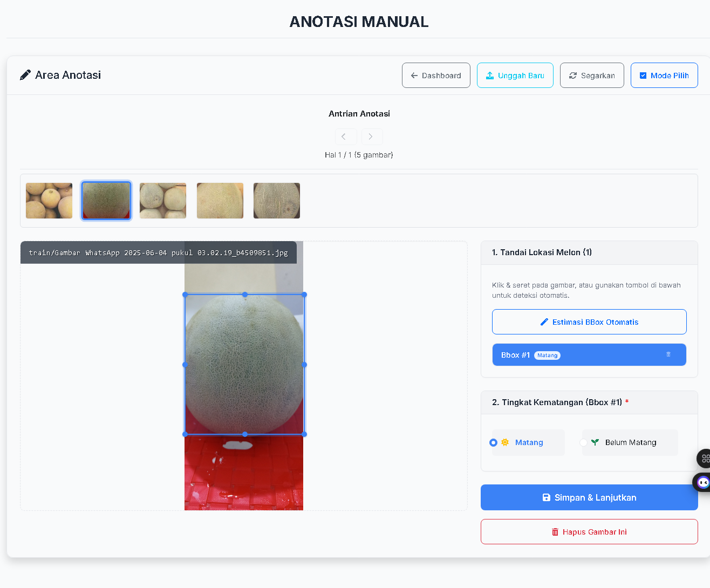Image resolution: width=710 pixels, height=588 pixels.
Task: Click the Segarkan refresh button
Action: tap(592, 76)
